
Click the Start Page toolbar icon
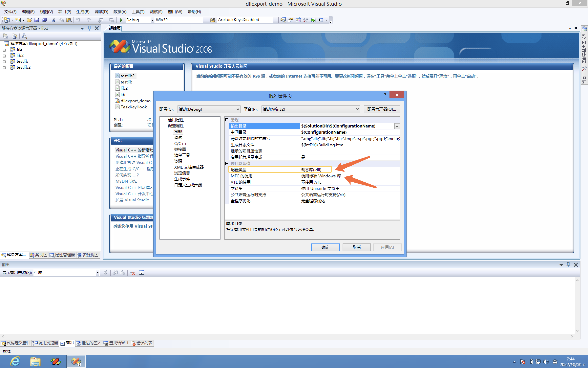[x=313, y=20]
